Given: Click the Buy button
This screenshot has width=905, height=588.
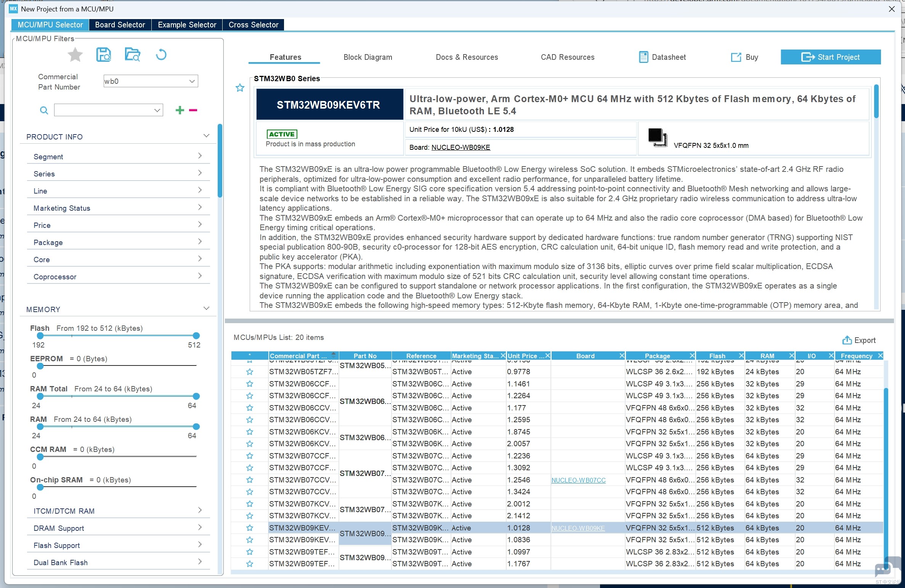Looking at the screenshot, I should tap(745, 57).
